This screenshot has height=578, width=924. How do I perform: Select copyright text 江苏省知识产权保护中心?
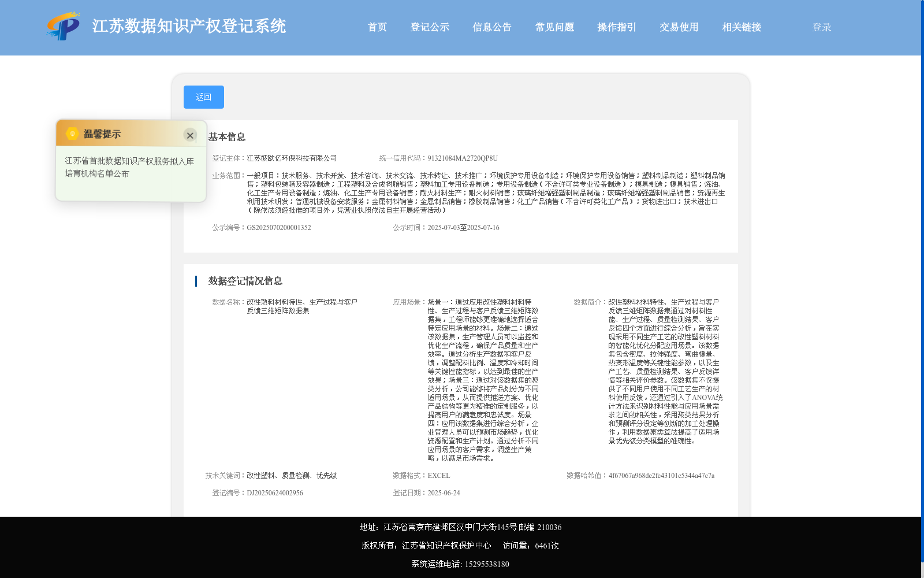click(x=446, y=546)
